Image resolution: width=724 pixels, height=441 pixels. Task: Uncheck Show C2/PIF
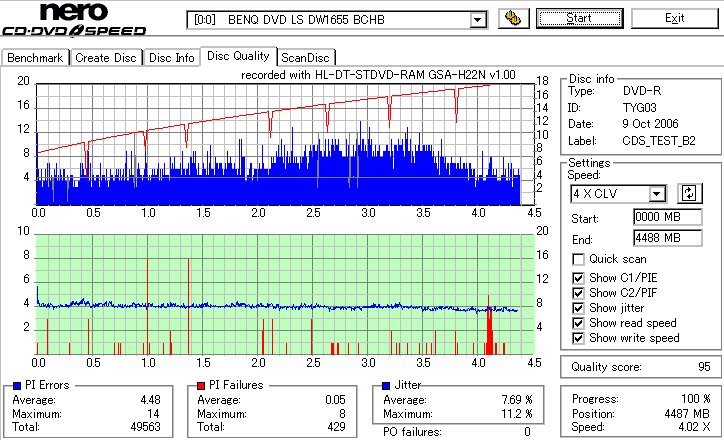tap(578, 293)
